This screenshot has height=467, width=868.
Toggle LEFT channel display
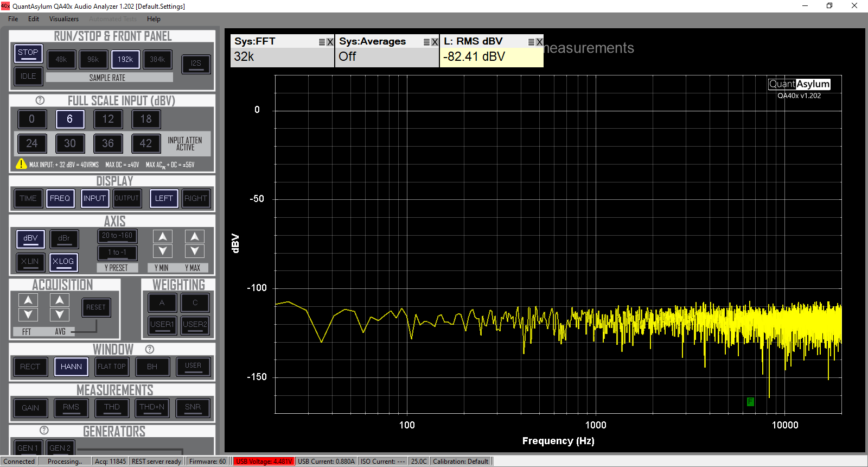point(164,199)
